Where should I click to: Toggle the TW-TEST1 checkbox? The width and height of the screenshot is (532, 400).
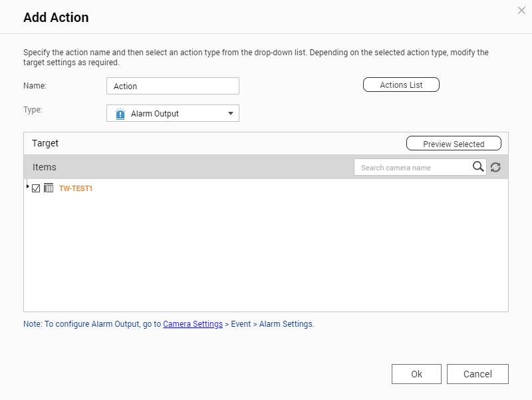(36, 188)
